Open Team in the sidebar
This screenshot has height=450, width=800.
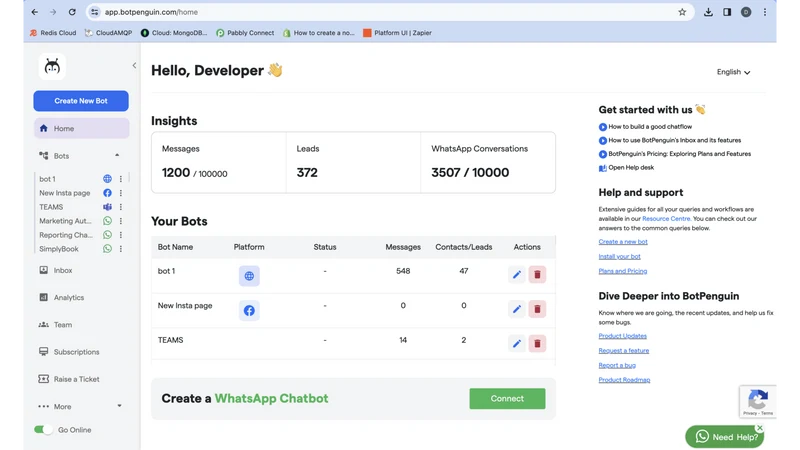tap(55, 324)
